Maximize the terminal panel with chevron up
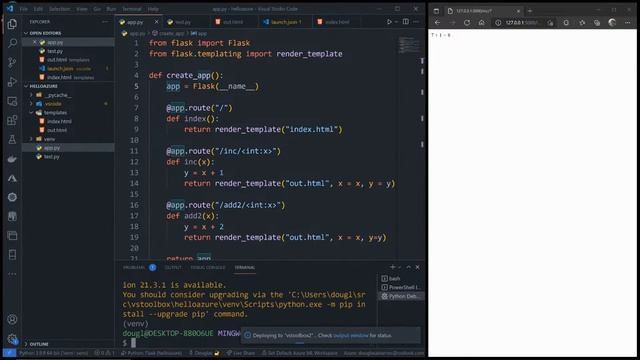Screen dimensions: 640x360 (x=409, y=267)
